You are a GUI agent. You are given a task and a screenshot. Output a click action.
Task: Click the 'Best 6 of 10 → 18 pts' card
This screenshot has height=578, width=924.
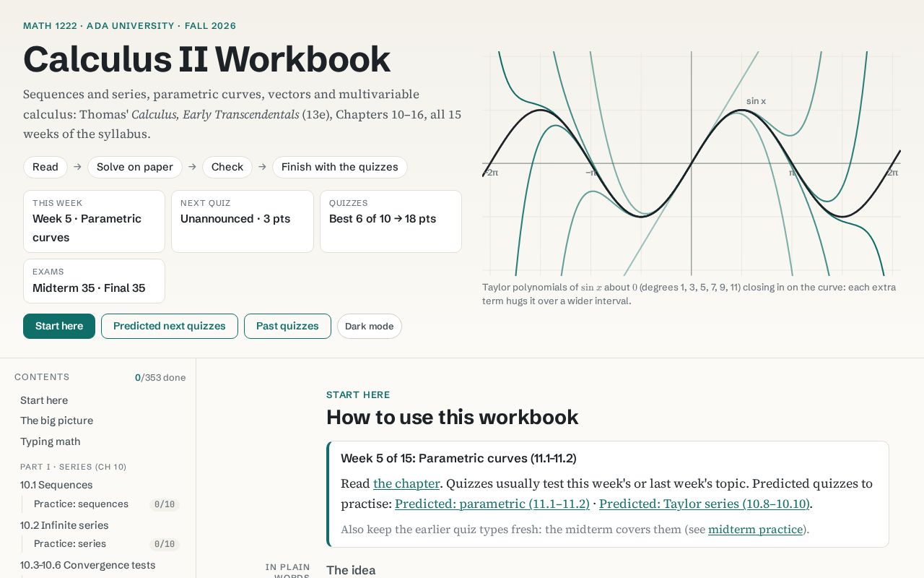coord(391,222)
